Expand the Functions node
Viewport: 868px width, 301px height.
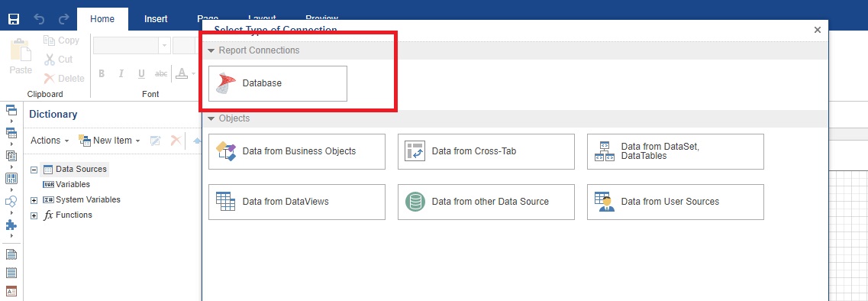(x=34, y=215)
